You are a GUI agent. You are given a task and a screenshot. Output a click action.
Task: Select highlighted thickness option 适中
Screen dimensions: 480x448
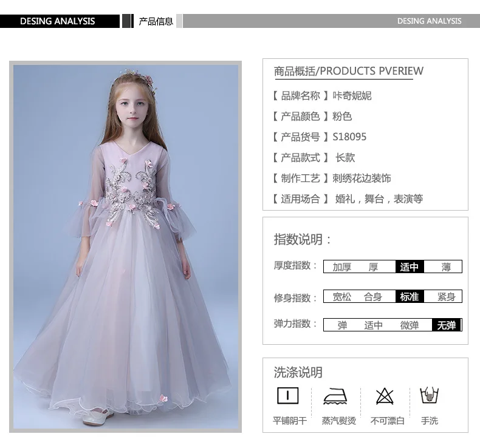tap(410, 266)
